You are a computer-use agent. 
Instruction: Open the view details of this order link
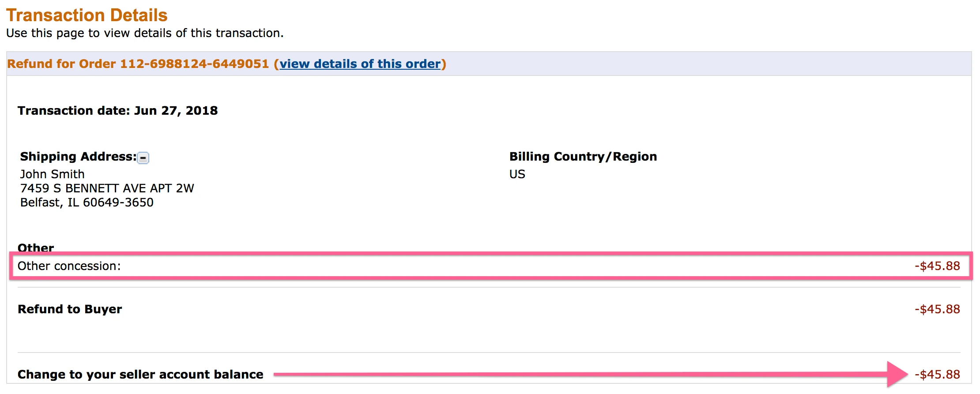(360, 64)
